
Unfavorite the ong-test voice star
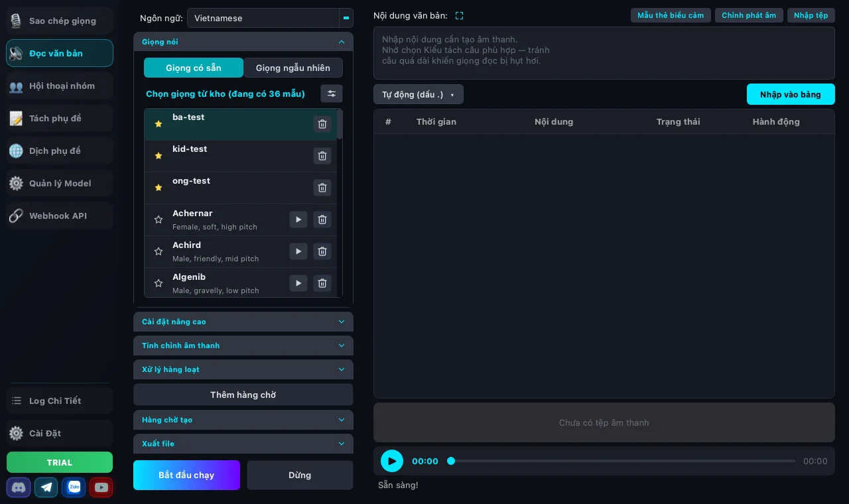[159, 188]
